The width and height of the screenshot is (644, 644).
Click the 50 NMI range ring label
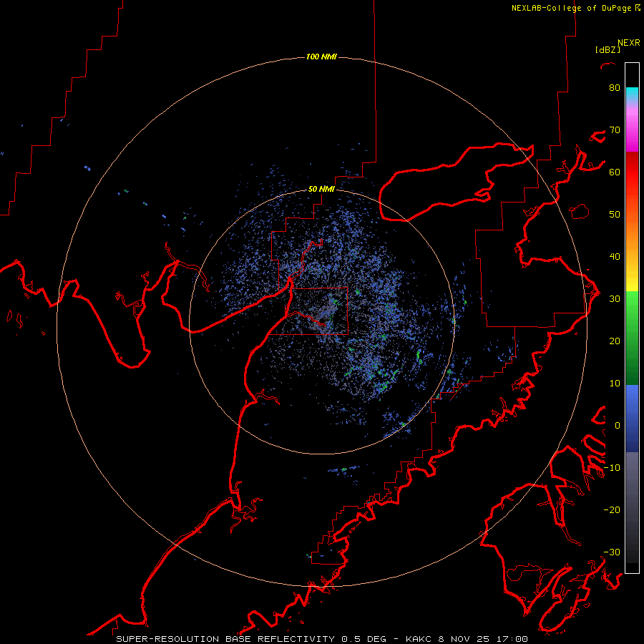click(x=321, y=189)
